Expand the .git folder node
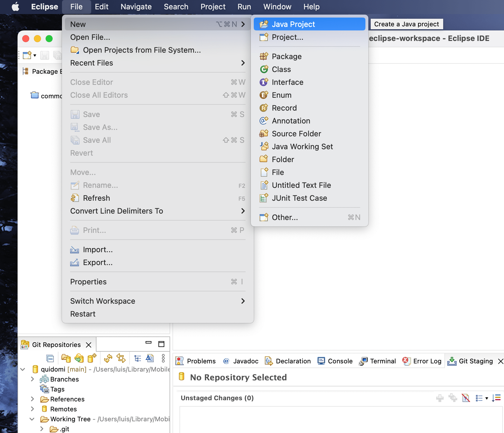 pos(42,429)
